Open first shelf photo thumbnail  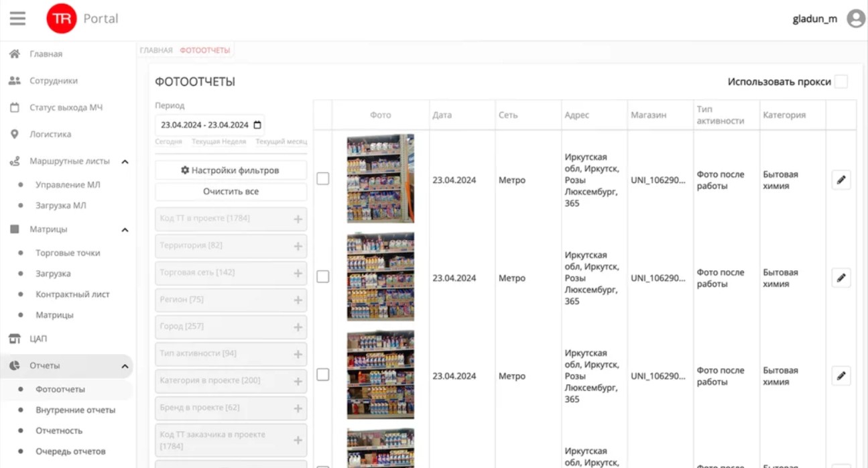pos(380,178)
